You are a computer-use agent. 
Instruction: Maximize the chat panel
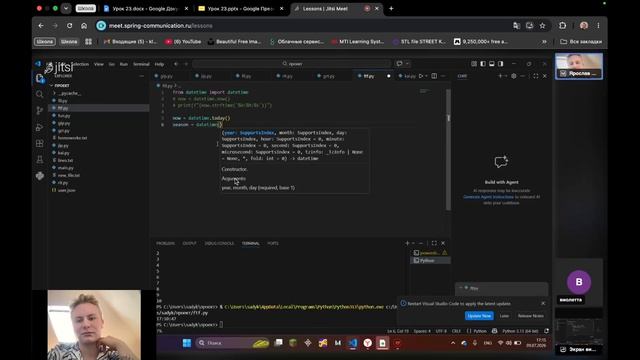point(536,76)
